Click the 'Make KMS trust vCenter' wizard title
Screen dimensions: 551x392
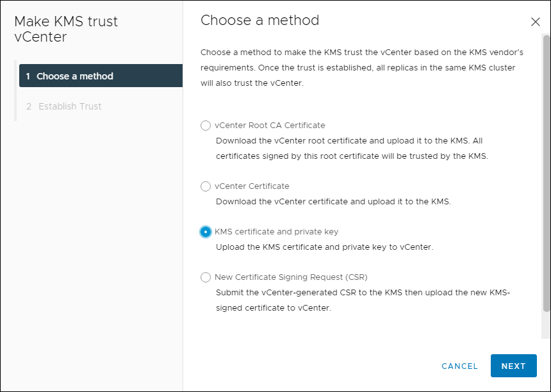[x=66, y=29]
